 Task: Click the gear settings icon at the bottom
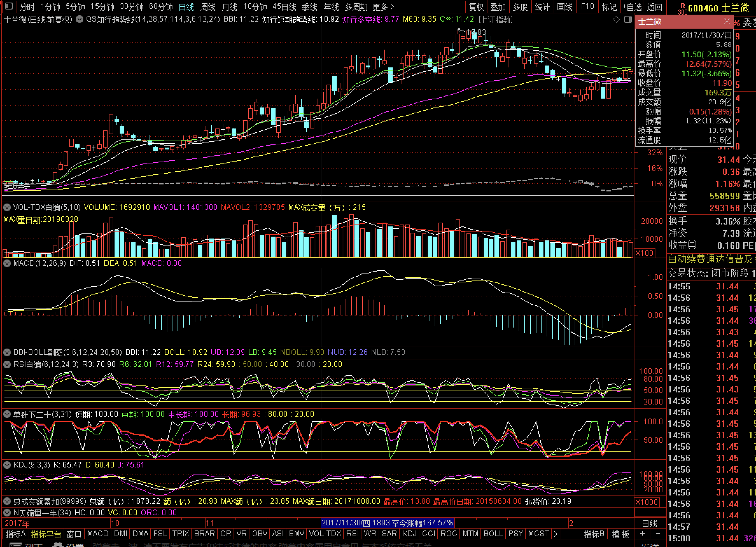point(58,544)
